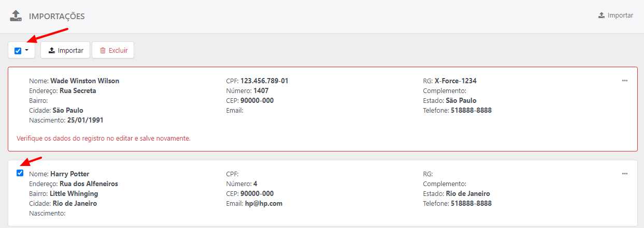
Task: Uncheck the Harry Potter record checkbox
Action: 20,173
